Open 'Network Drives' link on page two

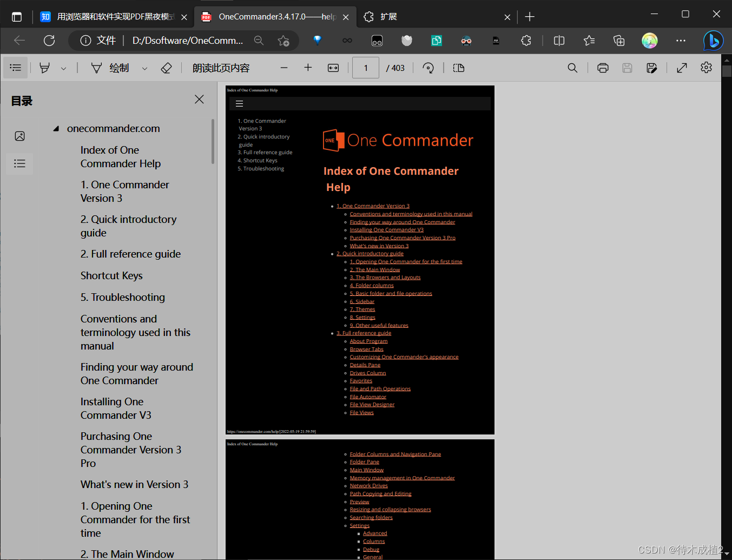368,486
